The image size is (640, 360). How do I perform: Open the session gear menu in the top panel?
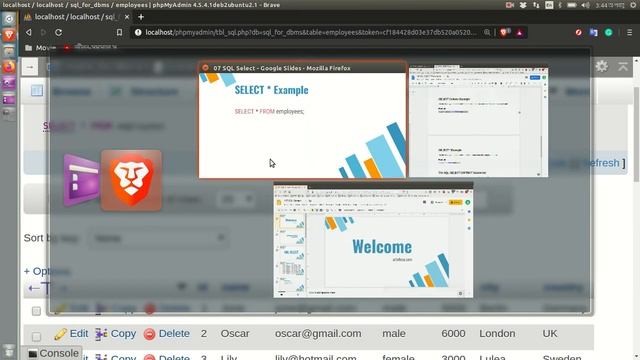click(x=633, y=5)
